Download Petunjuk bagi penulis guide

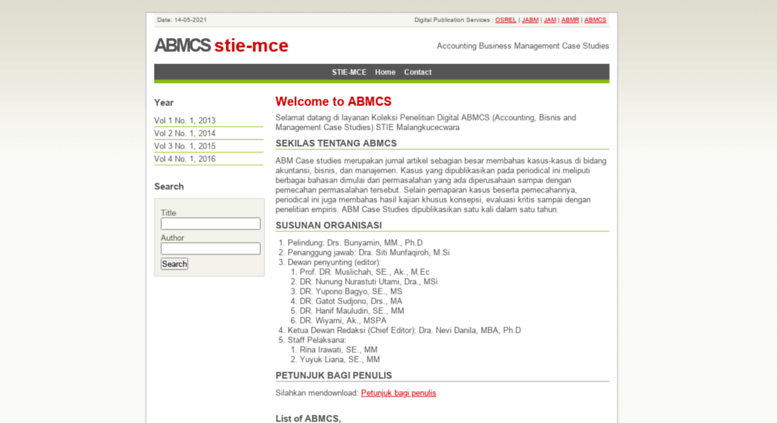click(398, 393)
